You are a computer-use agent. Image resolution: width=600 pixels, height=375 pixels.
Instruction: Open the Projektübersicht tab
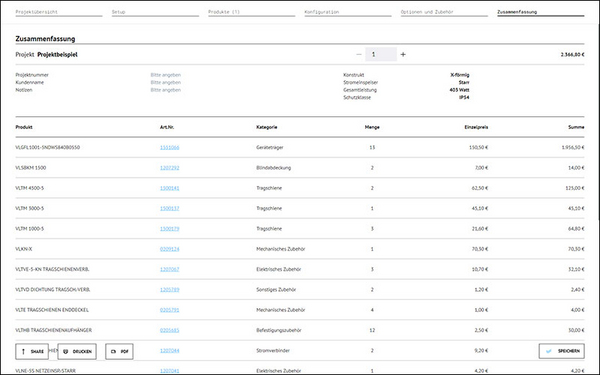59,12
